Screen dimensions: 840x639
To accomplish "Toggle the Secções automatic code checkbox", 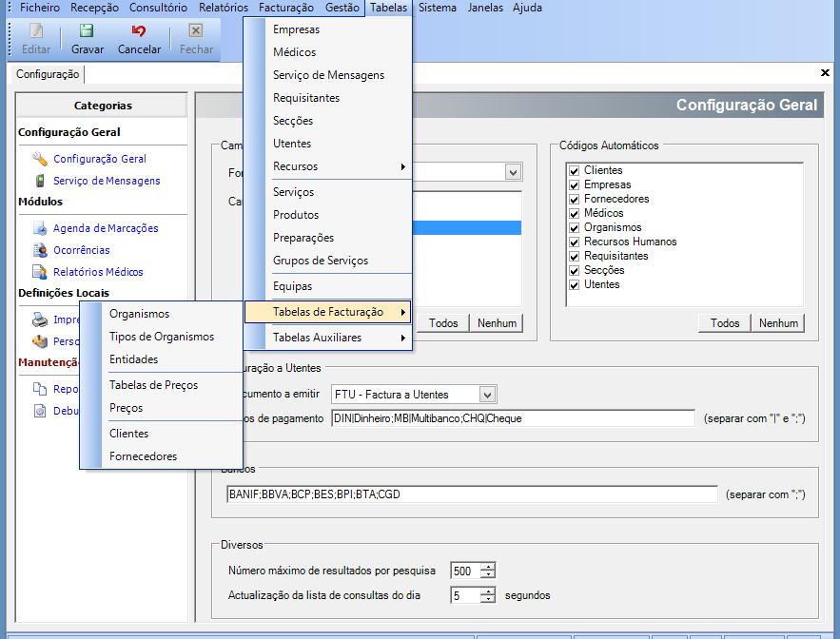I will click(575, 271).
